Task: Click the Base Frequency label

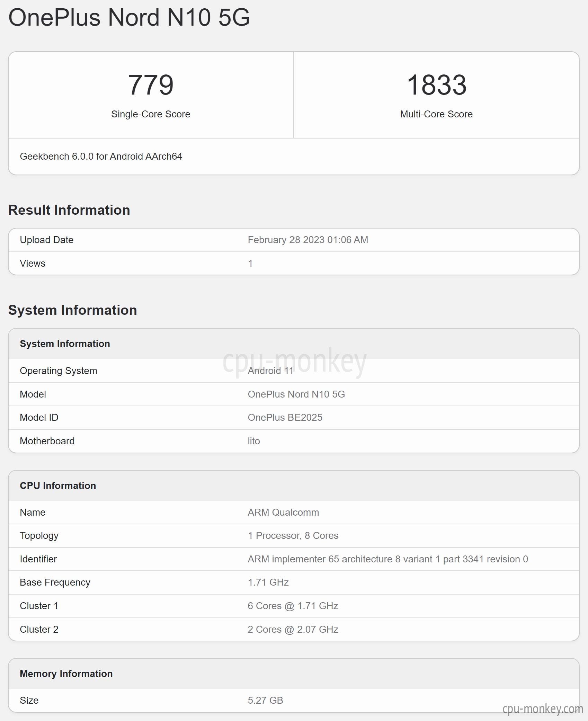Action: coord(55,583)
